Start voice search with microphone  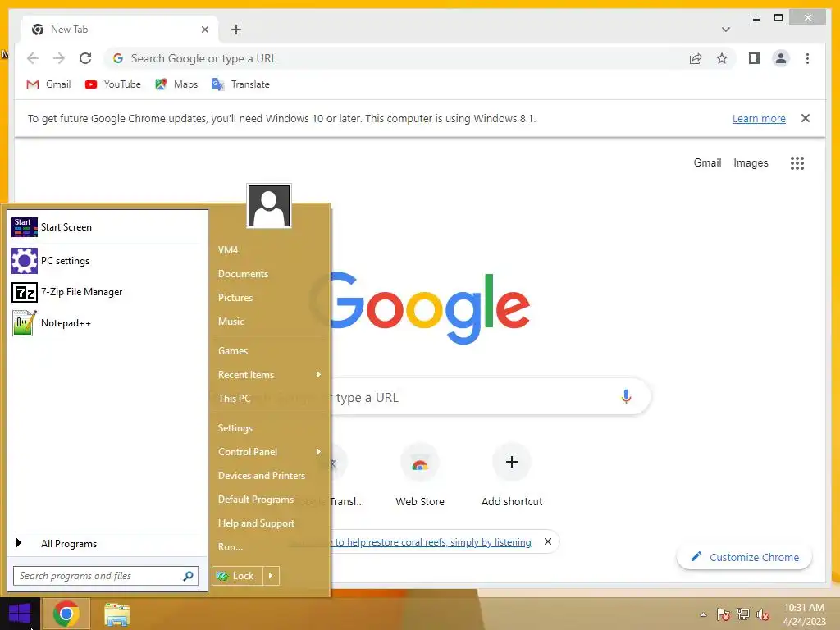coord(626,397)
